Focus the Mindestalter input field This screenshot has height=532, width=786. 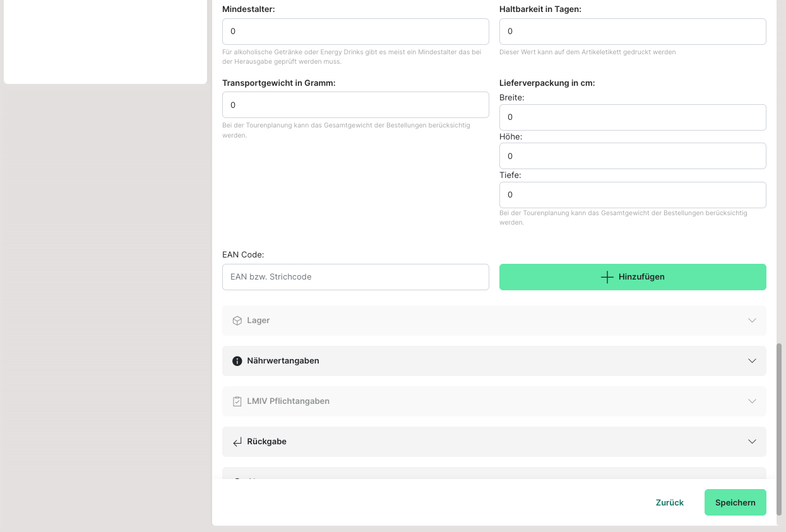[355, 32]
